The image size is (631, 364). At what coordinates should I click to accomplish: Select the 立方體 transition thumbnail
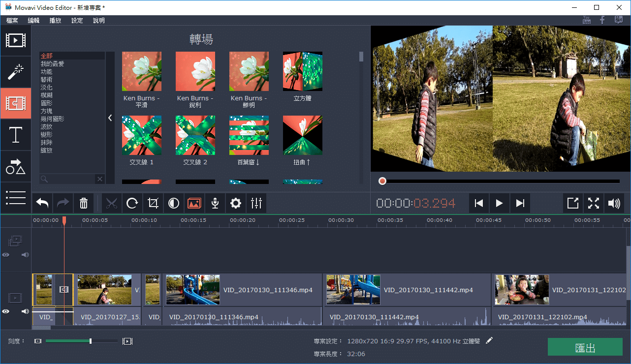tap(302, 71)
